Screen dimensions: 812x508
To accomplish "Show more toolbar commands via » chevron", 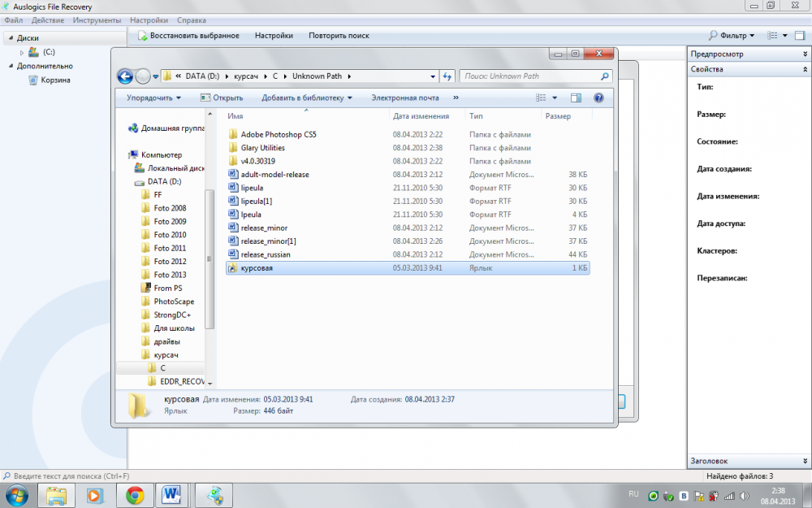I will tap(456, 98).
